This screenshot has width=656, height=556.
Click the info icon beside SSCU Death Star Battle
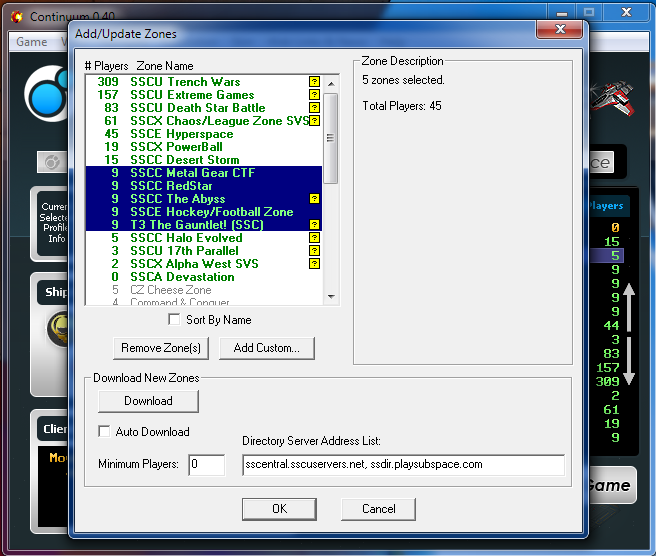pyautogui.click(x=314, y=108)
